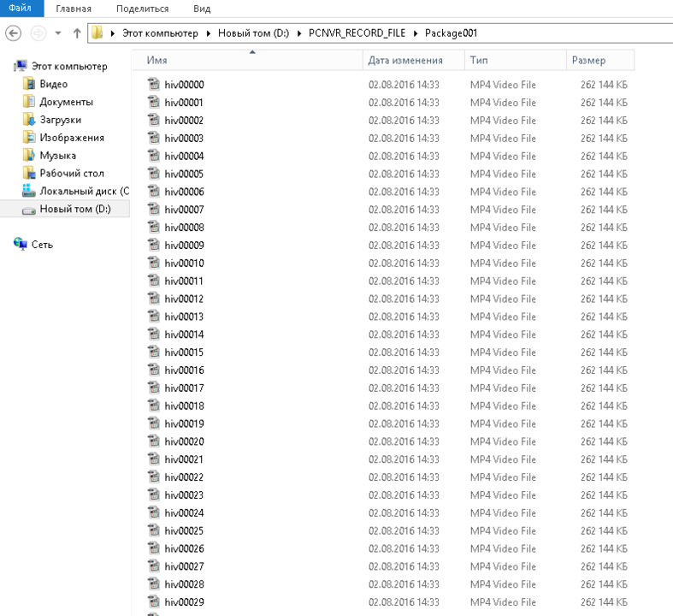Click the video file icon of hiv00000
Screen dimensions: 673x616
click(154, 84)
